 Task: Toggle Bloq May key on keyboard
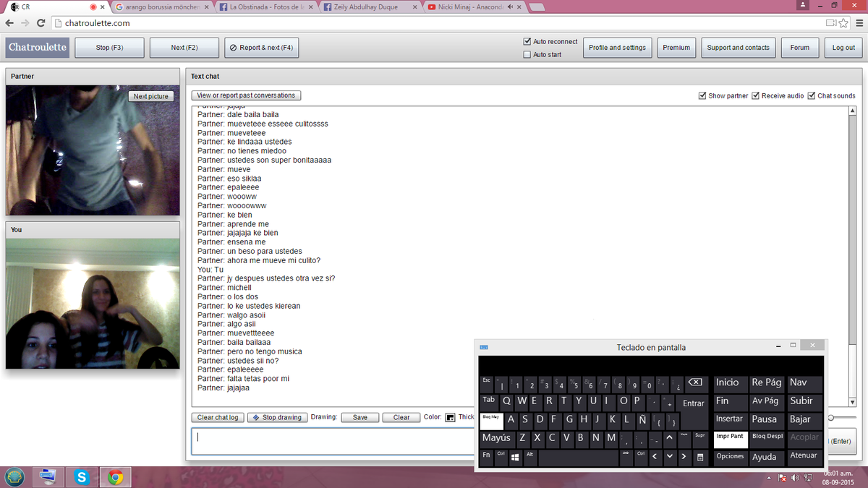[x=491, y=421]
